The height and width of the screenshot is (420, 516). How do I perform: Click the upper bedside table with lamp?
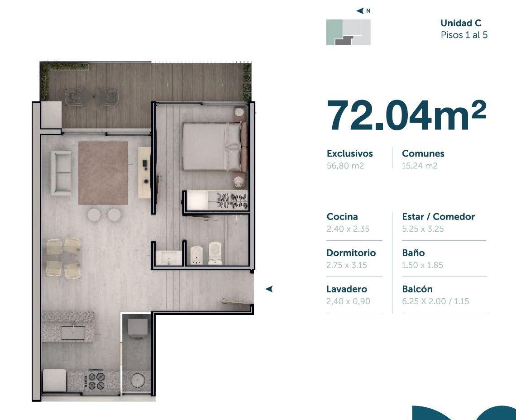tap(239, 113)
